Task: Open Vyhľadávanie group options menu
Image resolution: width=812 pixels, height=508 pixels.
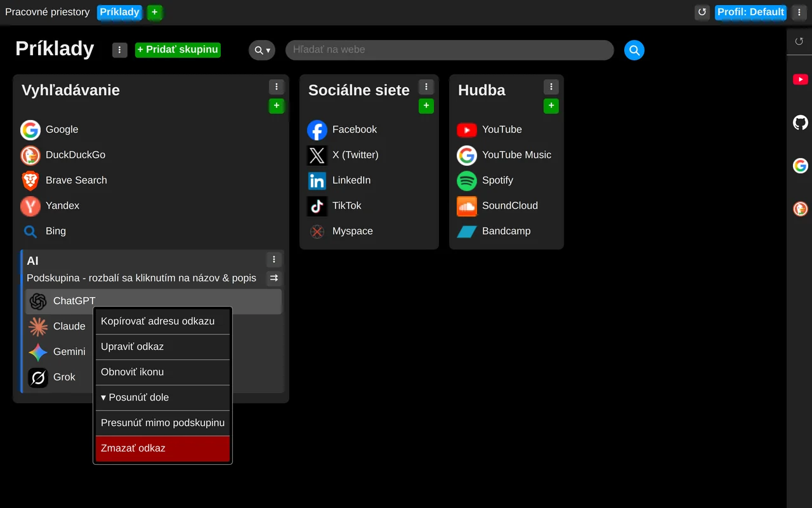Action: click(x=276, y=87)
